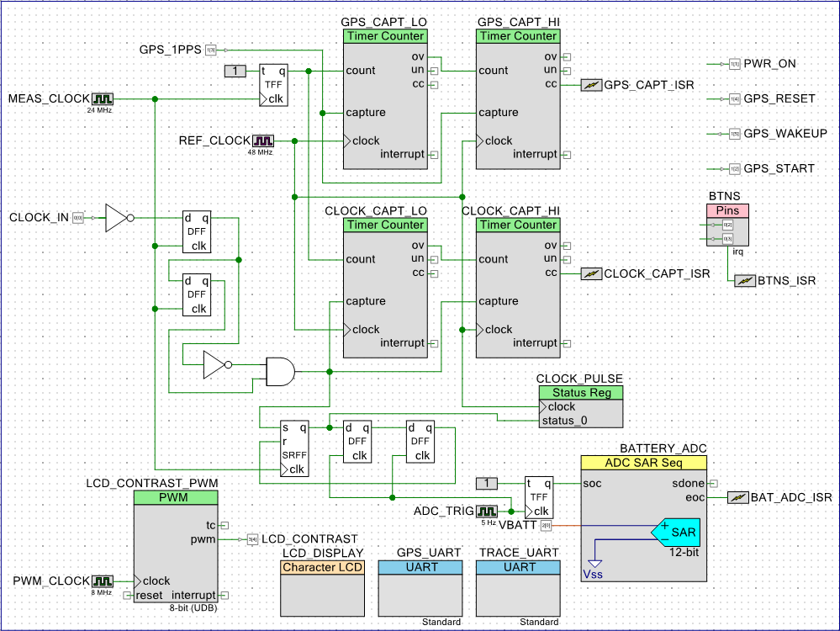Click the SAR 12-bit ADC symbol
This screenshot has height=631, width=840.
pos(680,533)
